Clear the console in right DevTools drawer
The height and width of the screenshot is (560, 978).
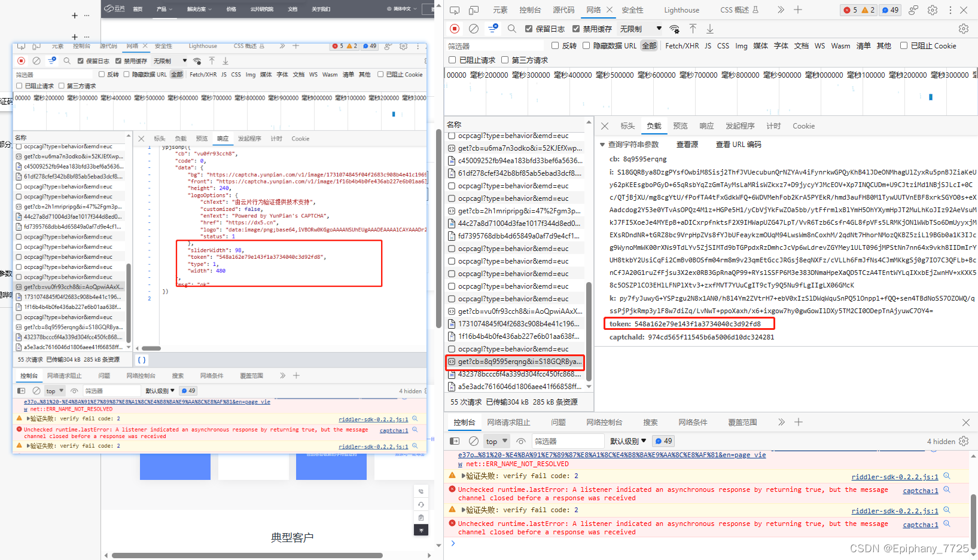474,441
